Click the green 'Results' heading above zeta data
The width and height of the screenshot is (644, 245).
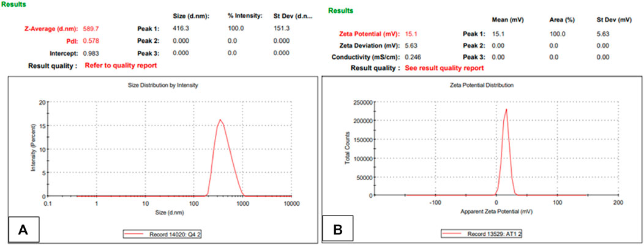coord(340,10)
